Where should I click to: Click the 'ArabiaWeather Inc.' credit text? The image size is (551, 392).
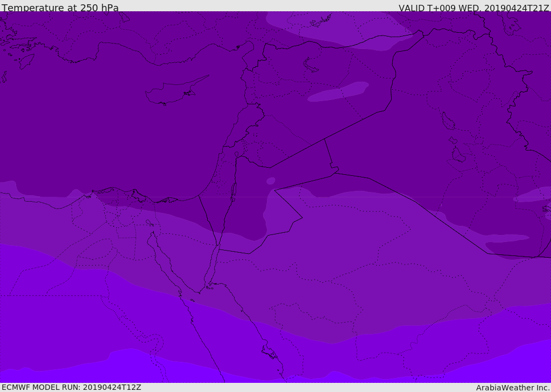click(512, 388)
